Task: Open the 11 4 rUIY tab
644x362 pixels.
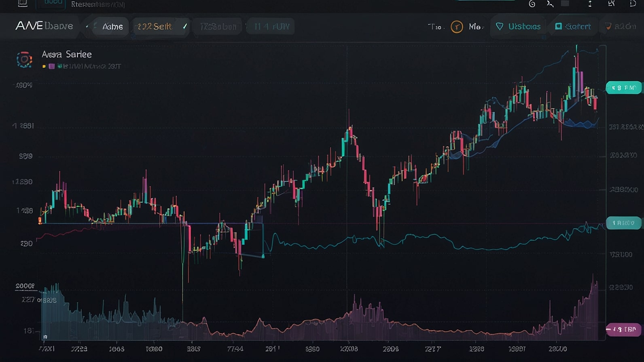Action: click(271, 27)
